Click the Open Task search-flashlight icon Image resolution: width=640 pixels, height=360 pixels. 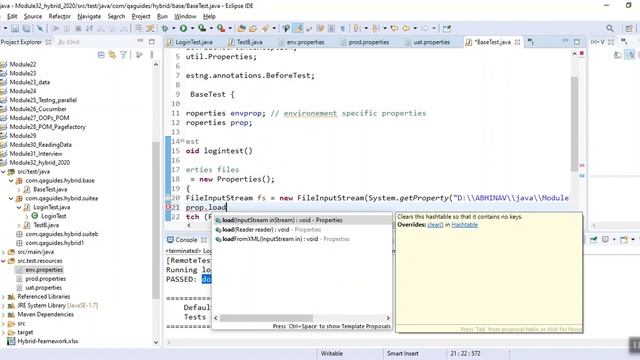click(x=266, y=29)
